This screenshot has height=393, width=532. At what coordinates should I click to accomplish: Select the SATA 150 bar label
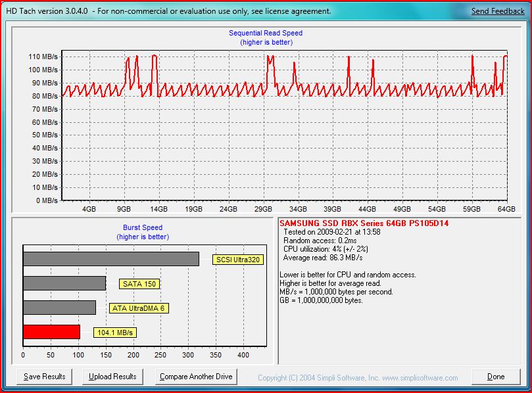pyautogui.click(x=139, y=284)
